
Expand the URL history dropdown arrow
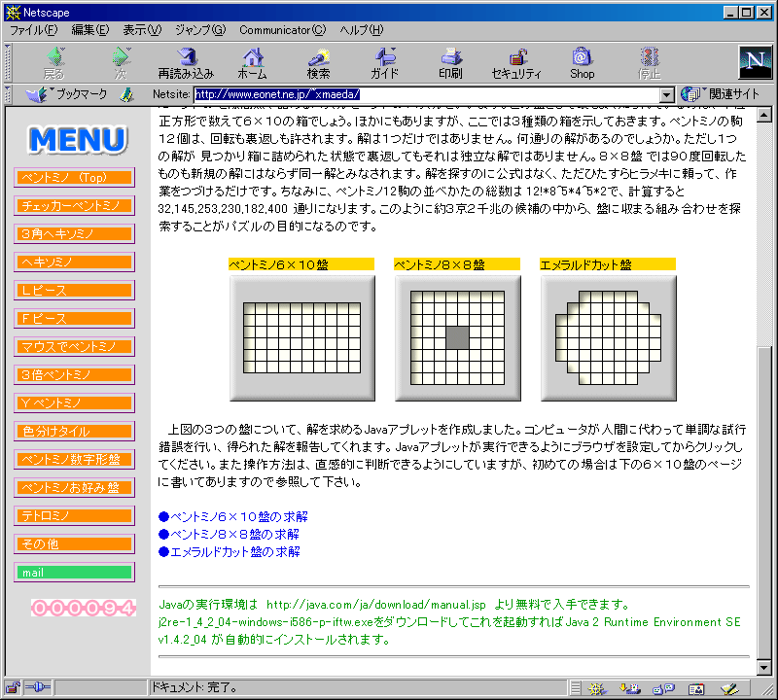[x=667, y=94]
